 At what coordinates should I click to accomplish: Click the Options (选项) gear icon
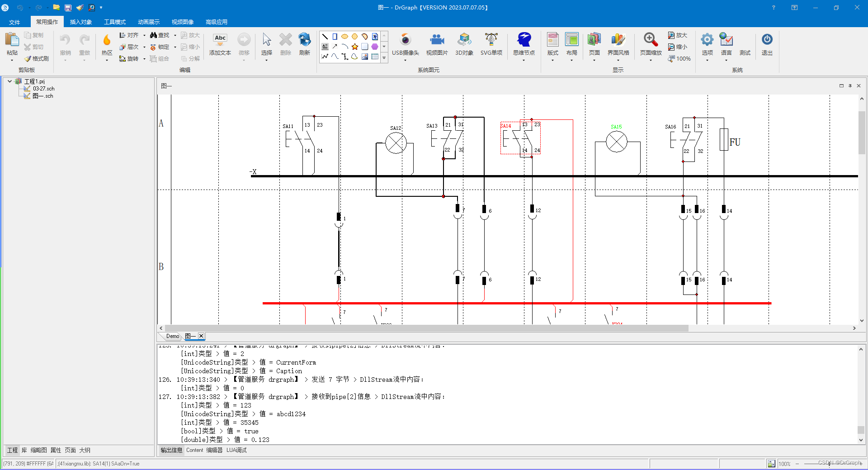707,40
